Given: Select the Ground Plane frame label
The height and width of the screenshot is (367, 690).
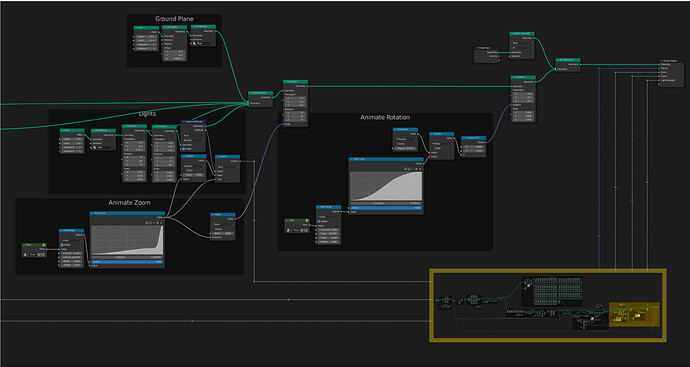Looking at the screenshot, I should 174,19.
